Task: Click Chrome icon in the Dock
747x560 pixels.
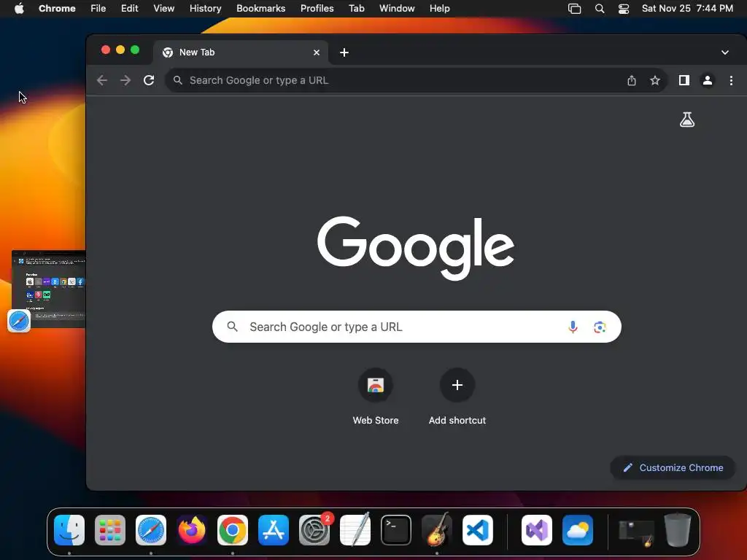Action: click(233, 530)
